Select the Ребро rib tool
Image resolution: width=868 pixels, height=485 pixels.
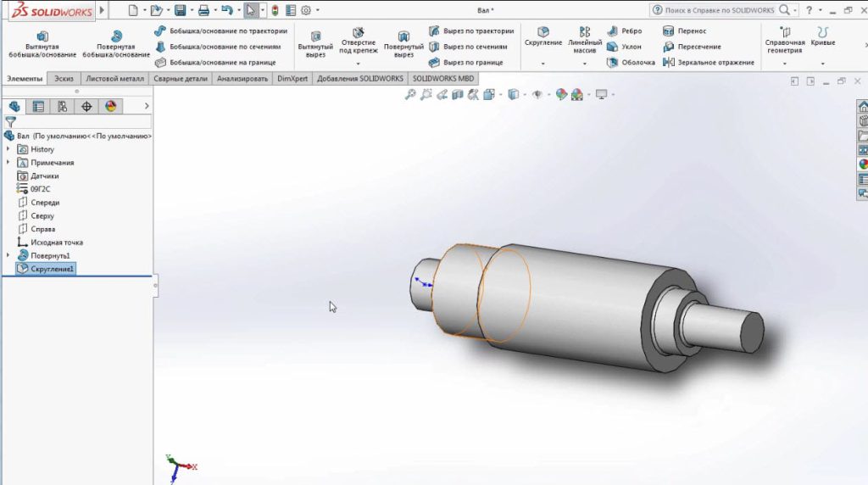(x=625, y=31)
